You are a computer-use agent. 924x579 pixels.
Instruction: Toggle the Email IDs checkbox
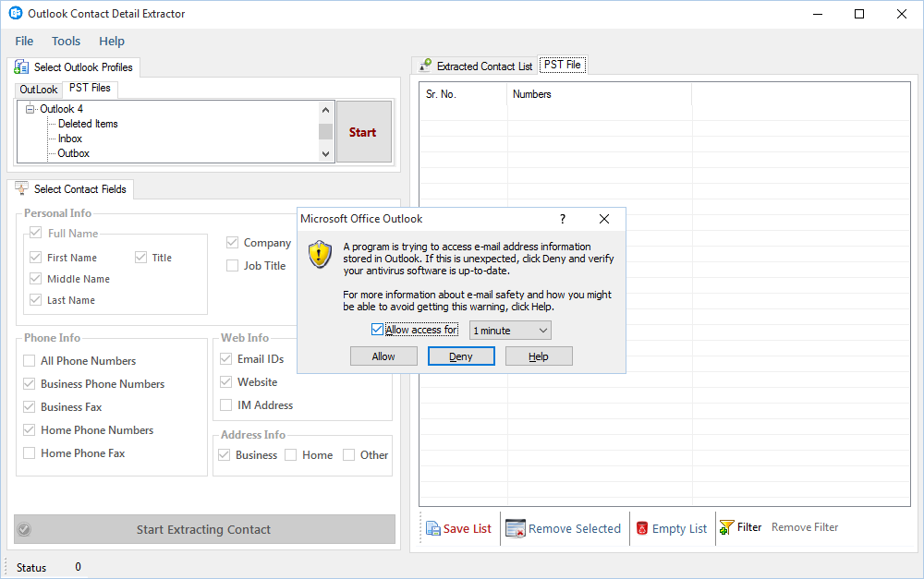click(225, 358)
